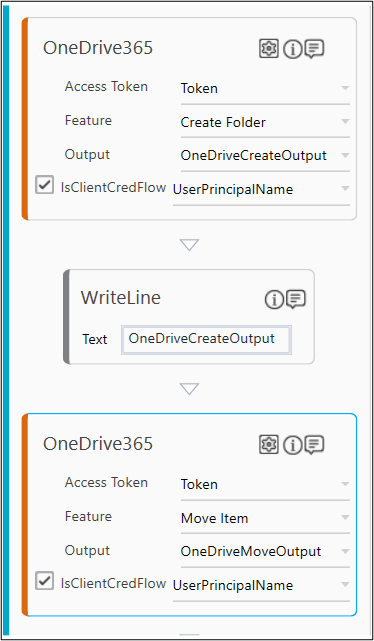Image resolution: width=374 pixels, height=641 pixels.
Task: Click info icon on WriteLine activity
Action: pos(274,300)
